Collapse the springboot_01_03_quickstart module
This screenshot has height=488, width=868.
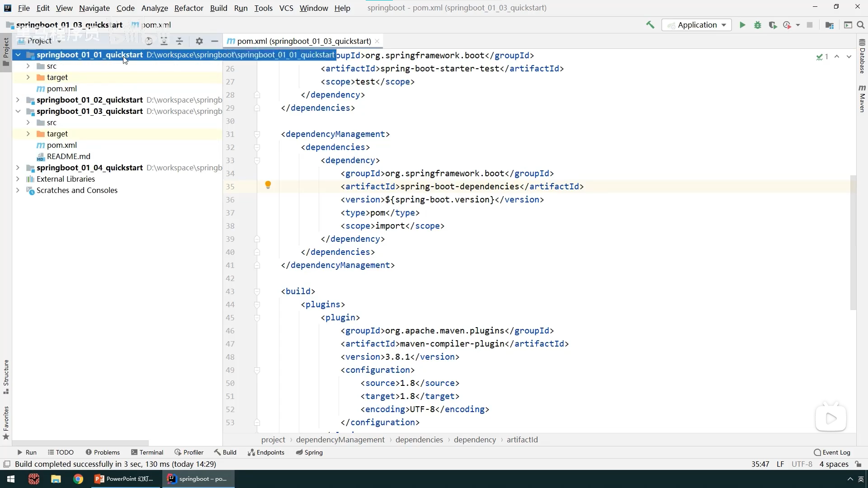click(x=18, y=111)
